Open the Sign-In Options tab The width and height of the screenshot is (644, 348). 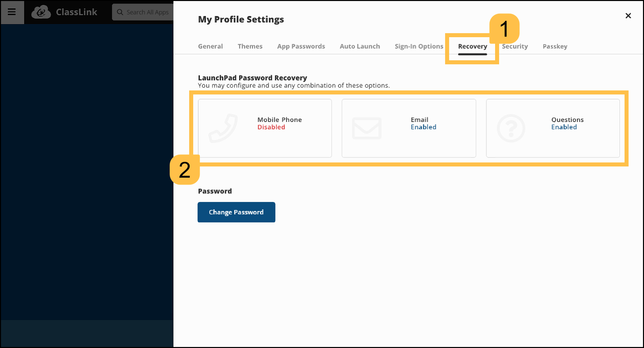pos(419,46)
